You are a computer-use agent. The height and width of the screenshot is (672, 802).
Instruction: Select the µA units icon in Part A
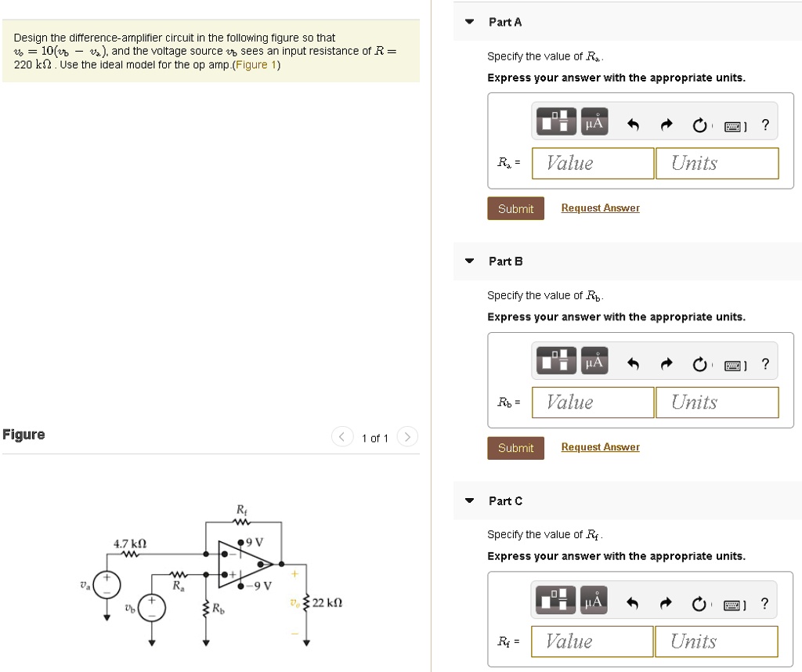coord(594,121)
